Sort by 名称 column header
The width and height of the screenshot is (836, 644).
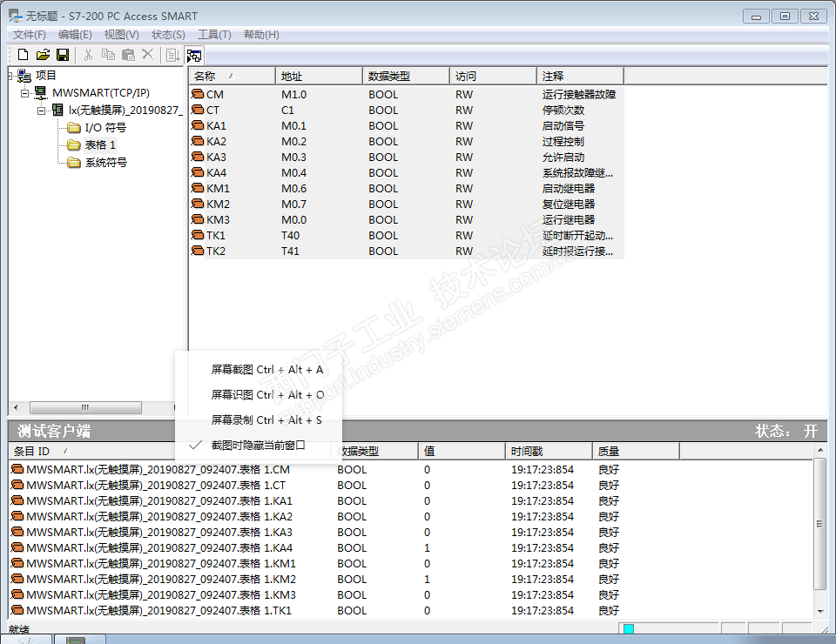233,77
